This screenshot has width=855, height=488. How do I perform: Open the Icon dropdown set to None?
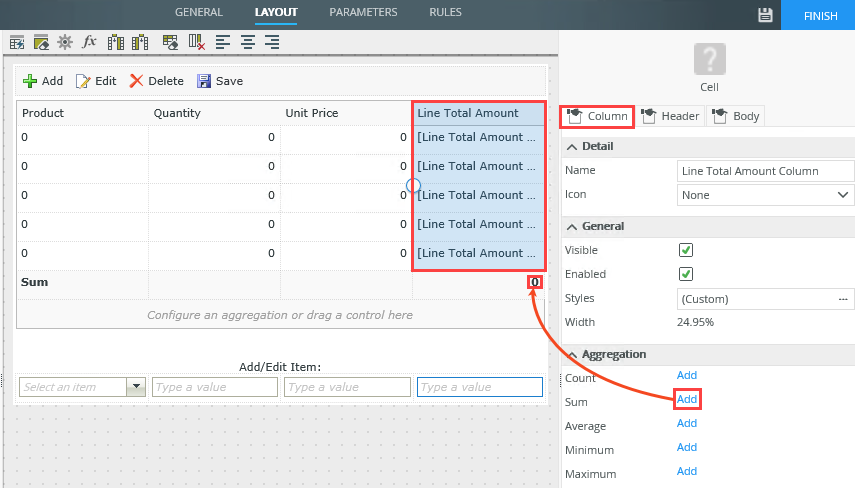tap(765, 195)
